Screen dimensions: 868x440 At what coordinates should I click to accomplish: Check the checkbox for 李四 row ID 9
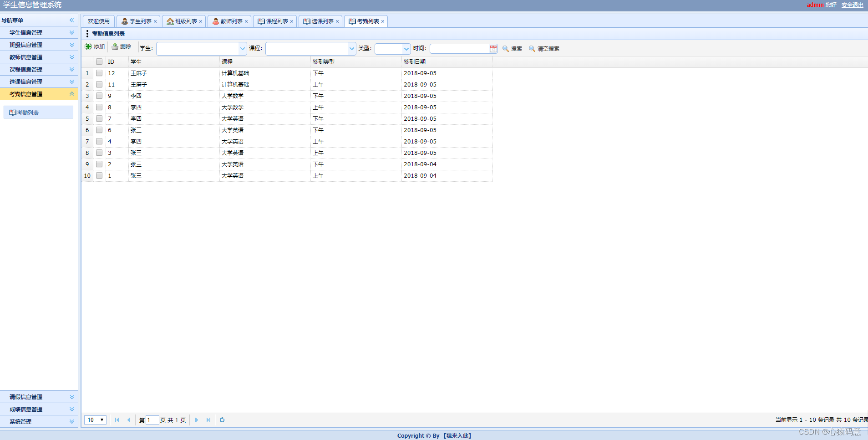pos(99,96)
